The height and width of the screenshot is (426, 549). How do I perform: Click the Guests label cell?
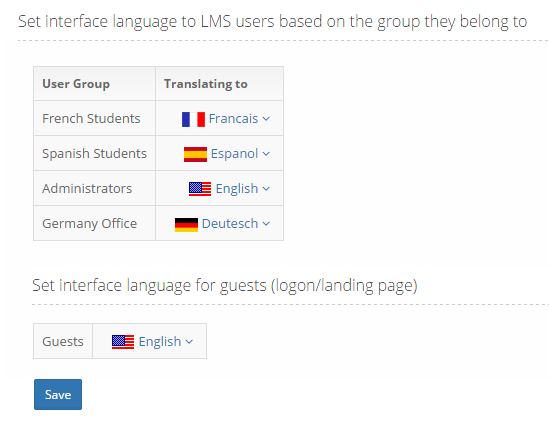tap(63, 341)
